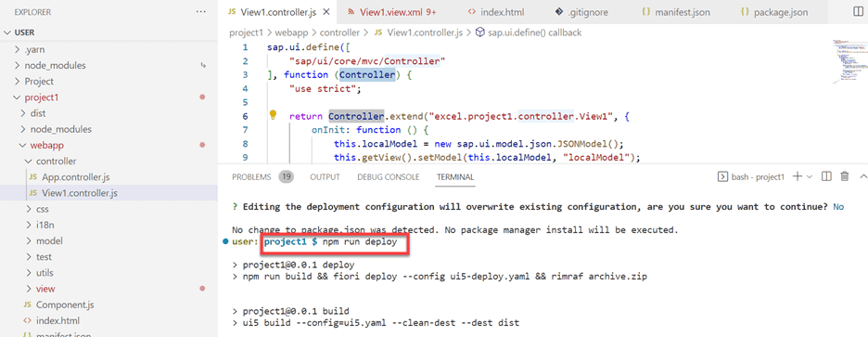Select the TERMINAL panel tab

[x=455, y=177]
